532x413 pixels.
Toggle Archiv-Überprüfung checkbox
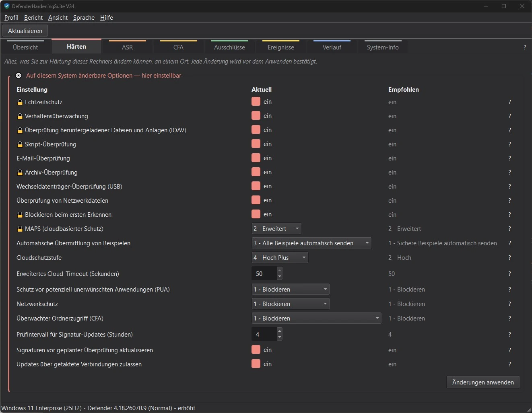coord(256,172)
